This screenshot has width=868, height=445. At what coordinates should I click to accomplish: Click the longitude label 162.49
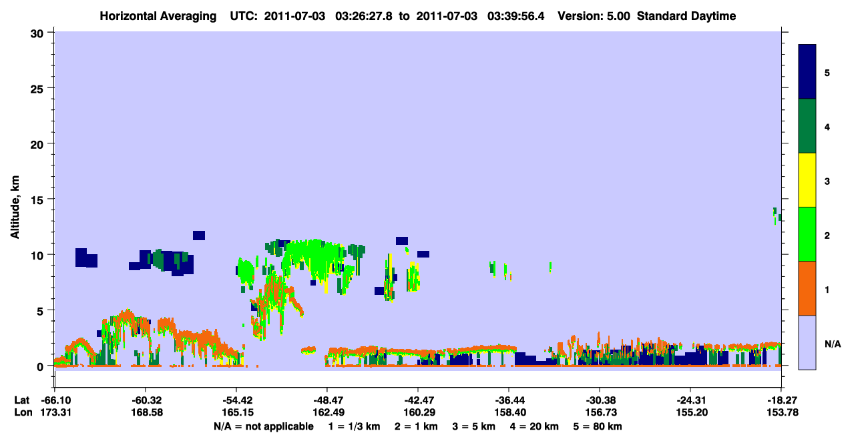(327, 412)
